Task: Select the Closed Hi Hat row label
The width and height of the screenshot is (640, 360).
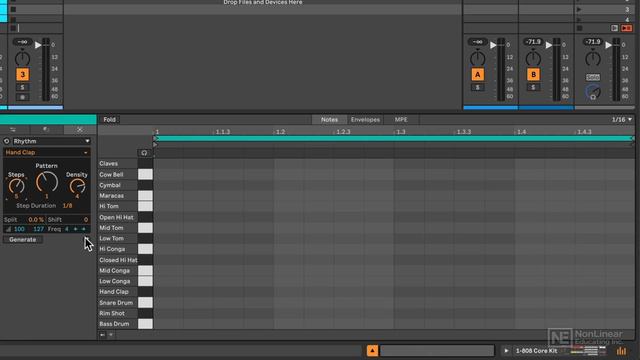Action: click(x=118, y=260)
